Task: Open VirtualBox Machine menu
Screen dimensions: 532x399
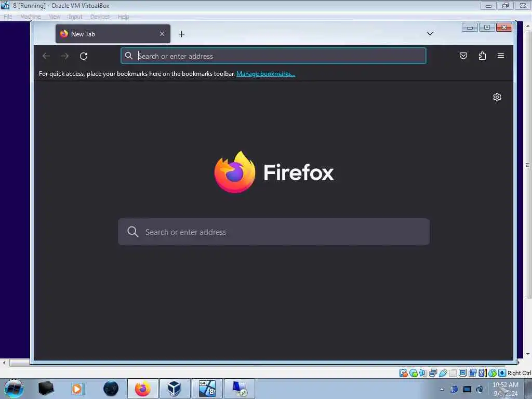Action: [31, 17]
